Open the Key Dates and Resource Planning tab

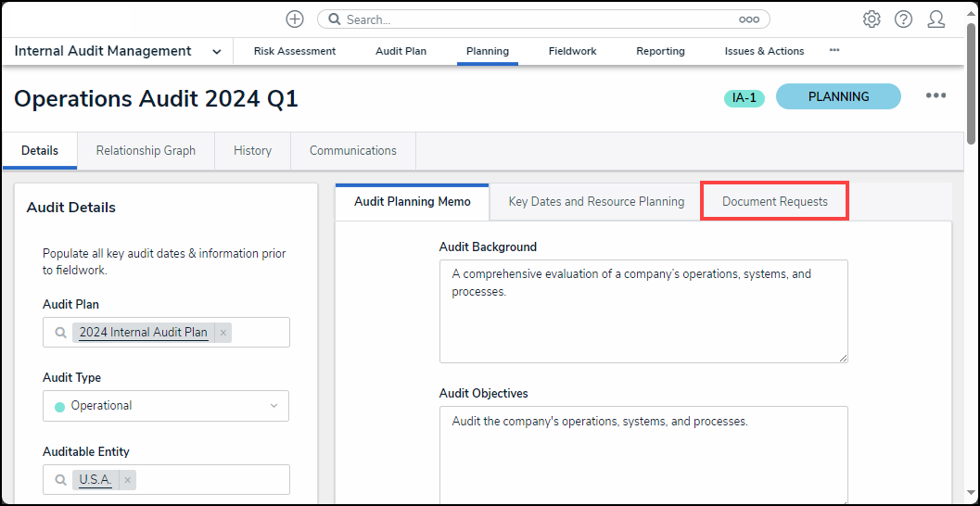point(596,201)
